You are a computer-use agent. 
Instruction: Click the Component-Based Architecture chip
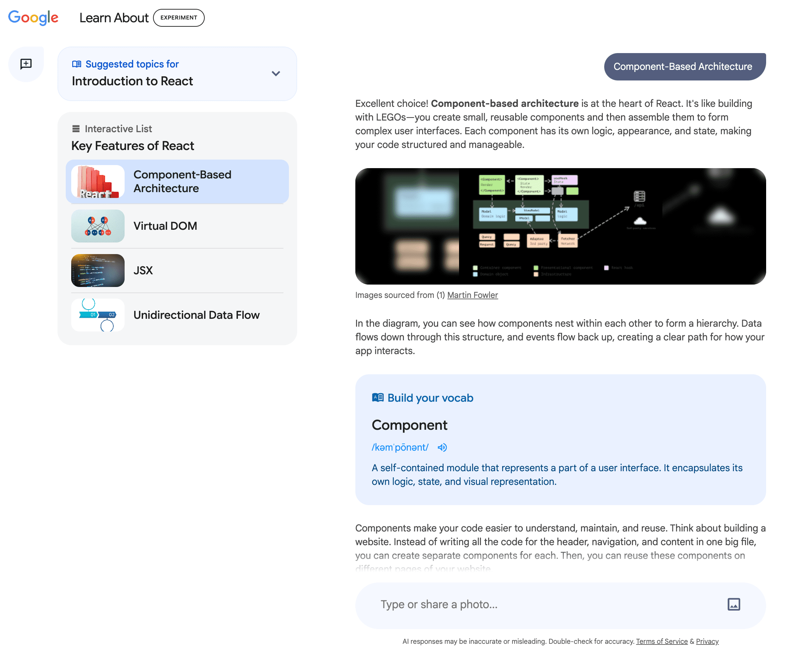point(684,67)
